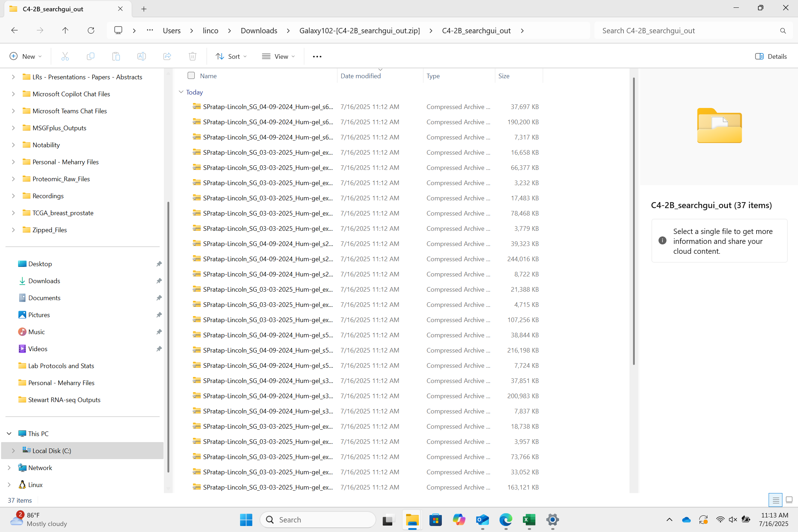Image resolution: width=798 pixels, height=532 pixels.
Task: Toggle the Details pane button
Action: pyautogui.click(x=771, y=56)
